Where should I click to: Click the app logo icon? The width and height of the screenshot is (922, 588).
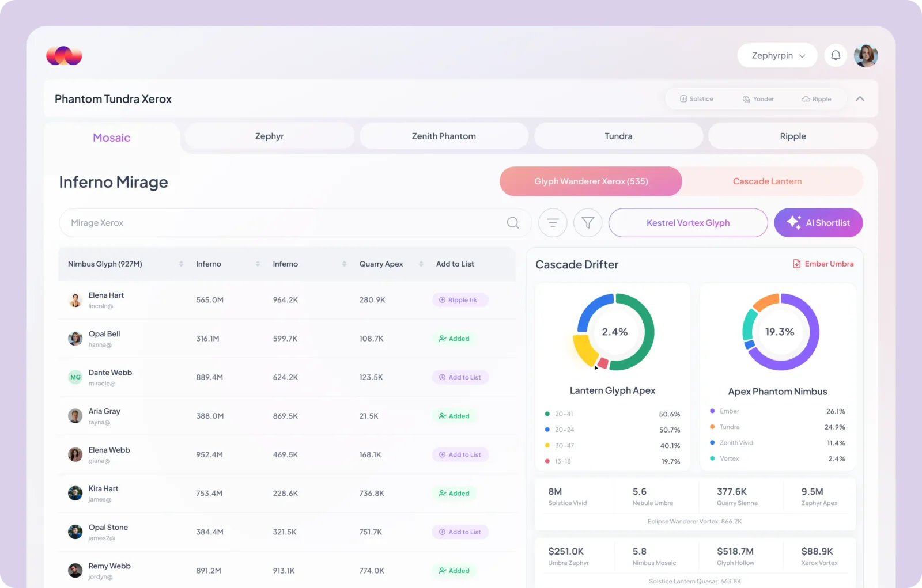(x=64, y=56)
